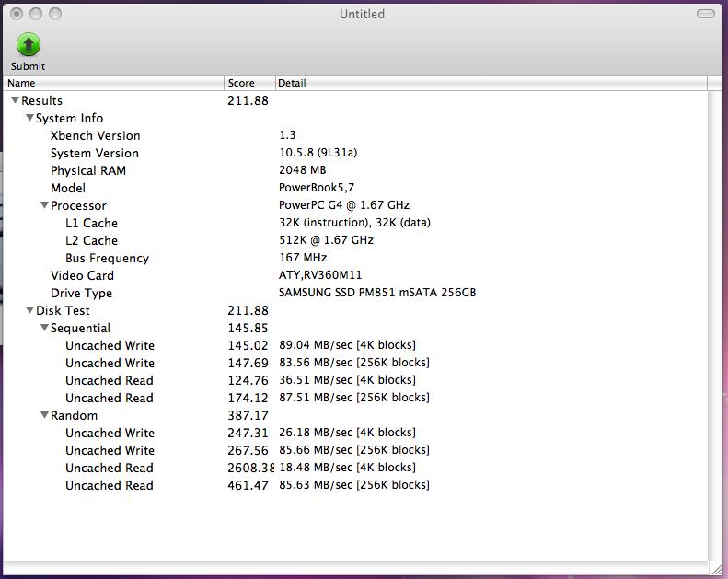728x579 pixels.
Task: Collapse the Random results triangle
Action: coord(44,415)
